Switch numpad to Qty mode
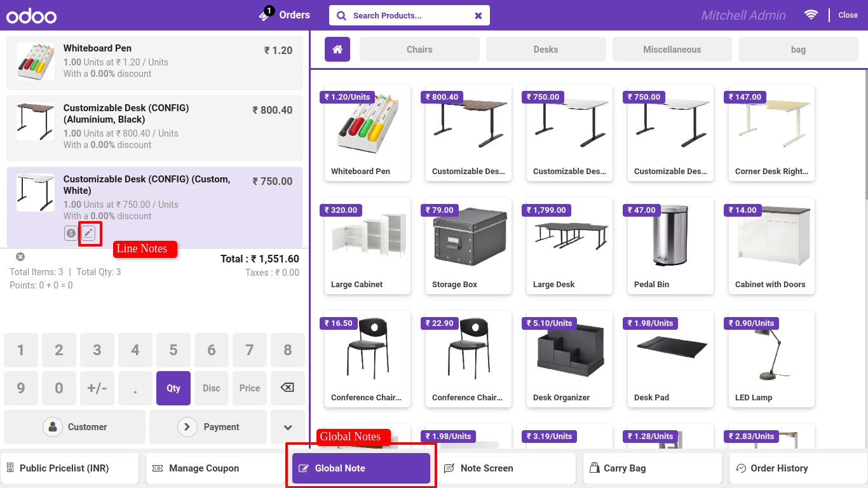 click(173, 388)
